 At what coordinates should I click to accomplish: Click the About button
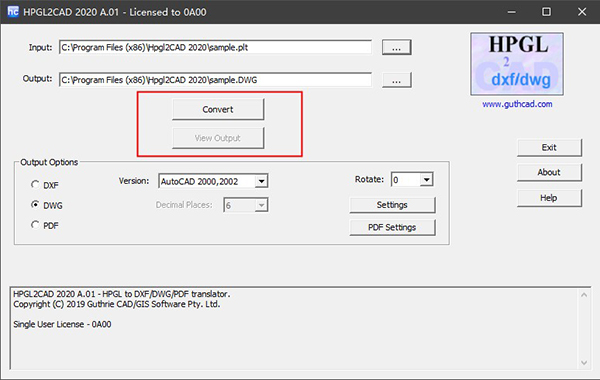549,173
